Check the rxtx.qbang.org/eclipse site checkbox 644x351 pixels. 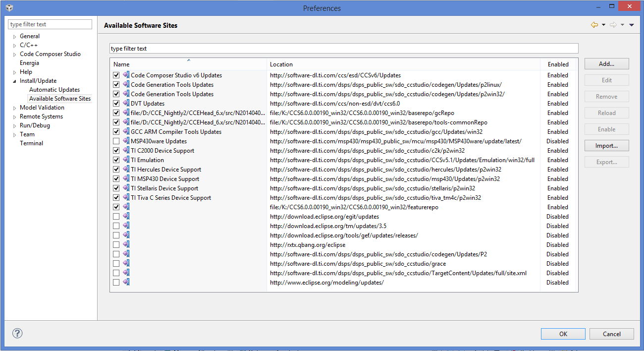116,245
